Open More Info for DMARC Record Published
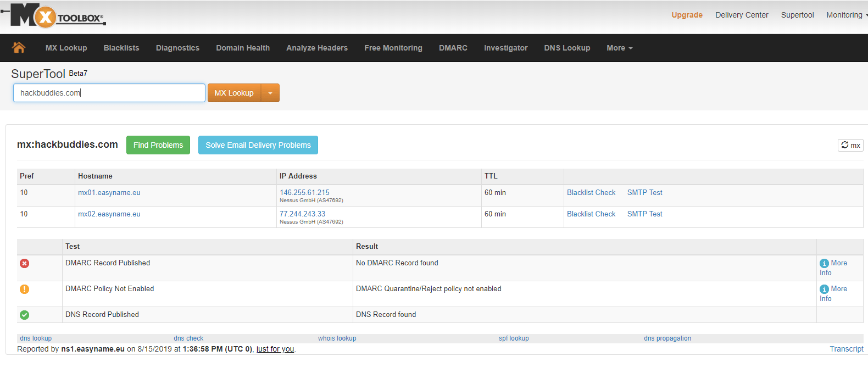The width and height of the screenshot is (868, 373). tap(833, 268)
